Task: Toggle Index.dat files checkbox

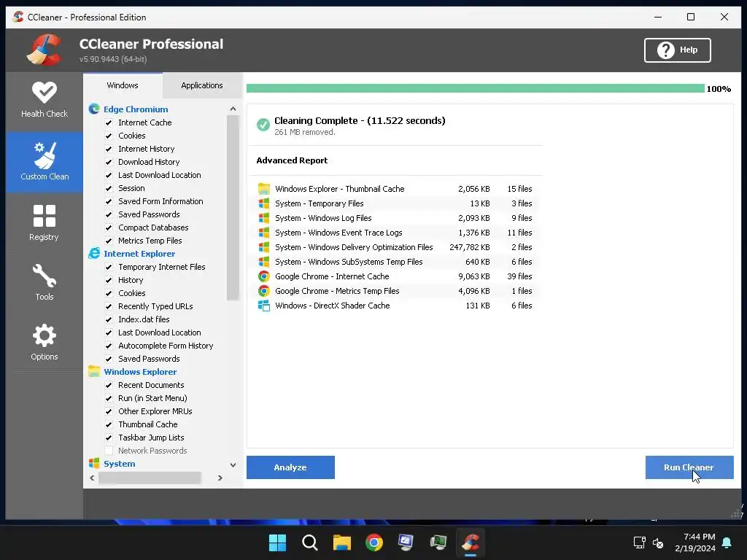Action: [x=109, y=319]
